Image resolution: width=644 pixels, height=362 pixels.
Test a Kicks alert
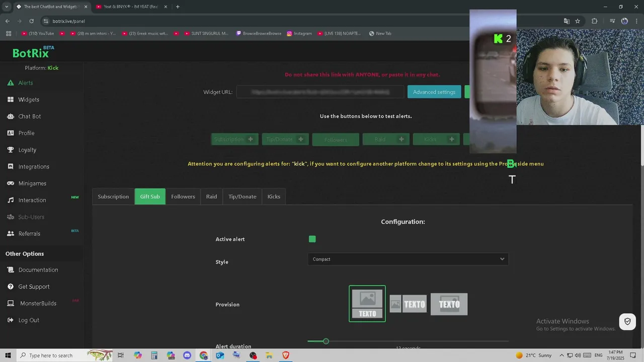point(436,139)
